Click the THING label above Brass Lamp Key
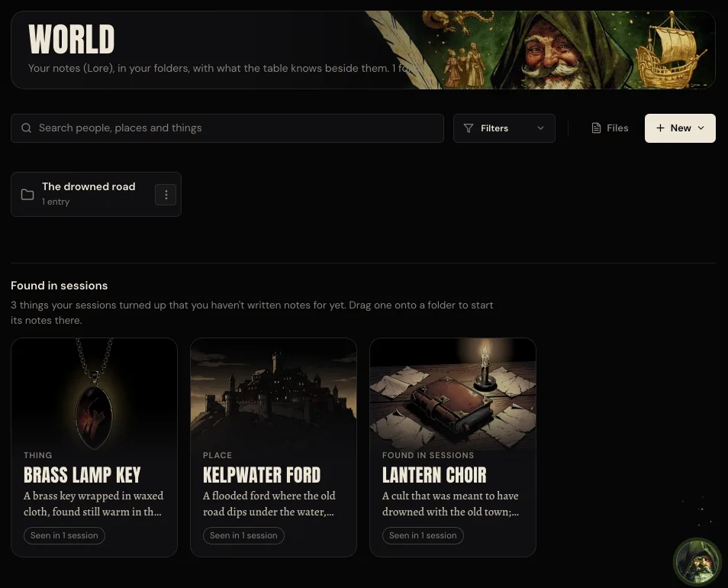The height and width of the screenshot is (588, 728). coord(38,455)
